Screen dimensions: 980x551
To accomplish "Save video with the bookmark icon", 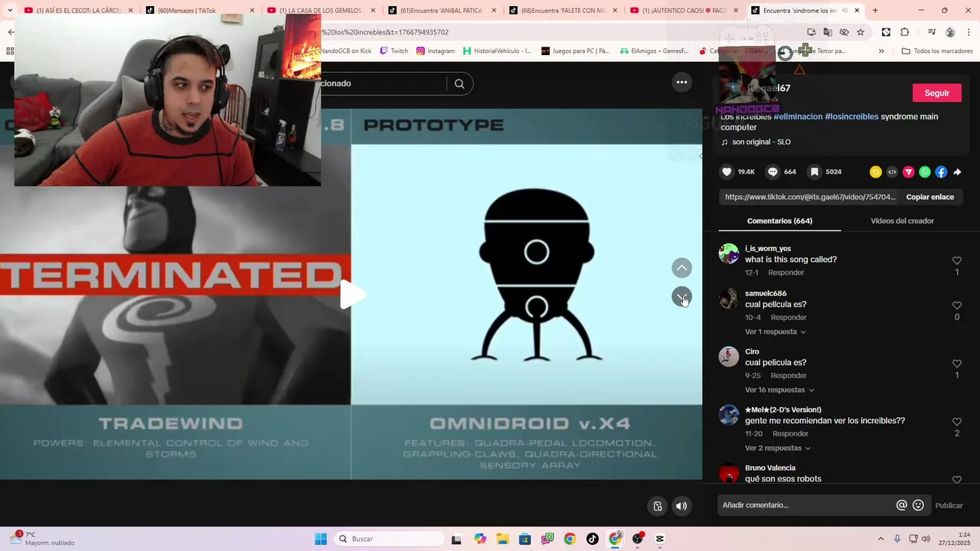I will (815, 172).
